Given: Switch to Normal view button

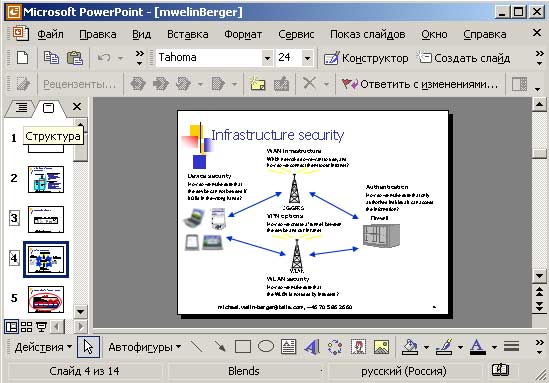Looking at the screenshot, I should (11, 327).
